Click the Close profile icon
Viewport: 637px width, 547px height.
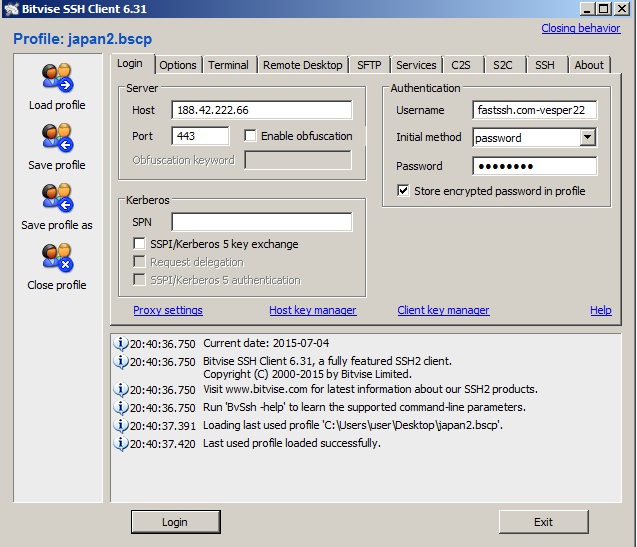point(57,258)
